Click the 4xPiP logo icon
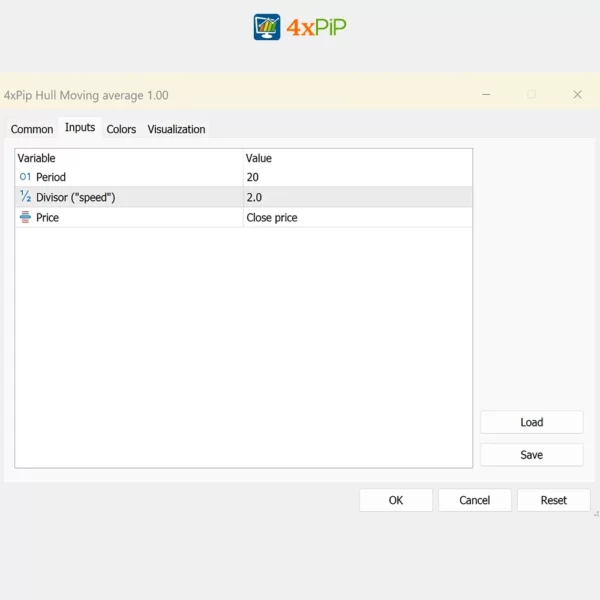This screenshot has width=600, height=600. coord(267,27)
